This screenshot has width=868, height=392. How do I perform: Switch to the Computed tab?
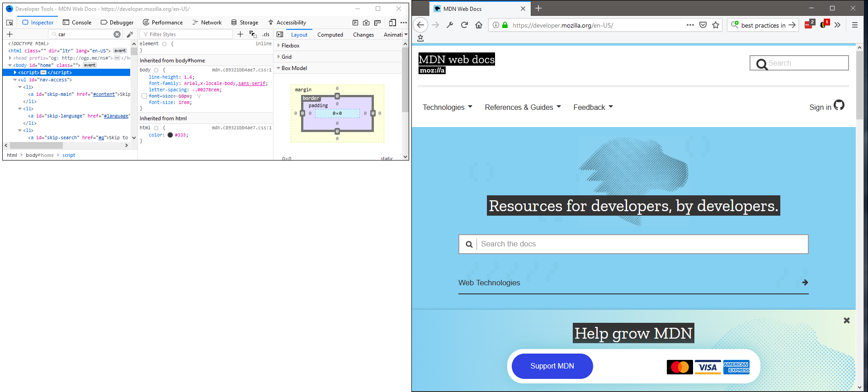point(330,35)
